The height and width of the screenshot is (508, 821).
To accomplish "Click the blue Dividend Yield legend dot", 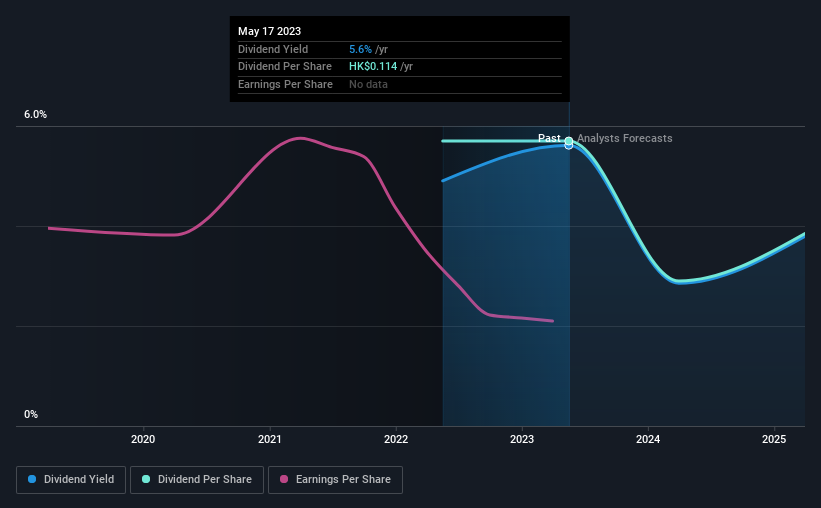I will (x=32, y=479).
